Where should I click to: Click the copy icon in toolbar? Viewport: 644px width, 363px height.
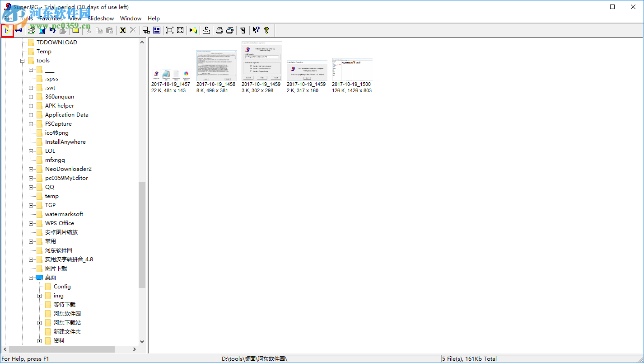coord(99,30)
